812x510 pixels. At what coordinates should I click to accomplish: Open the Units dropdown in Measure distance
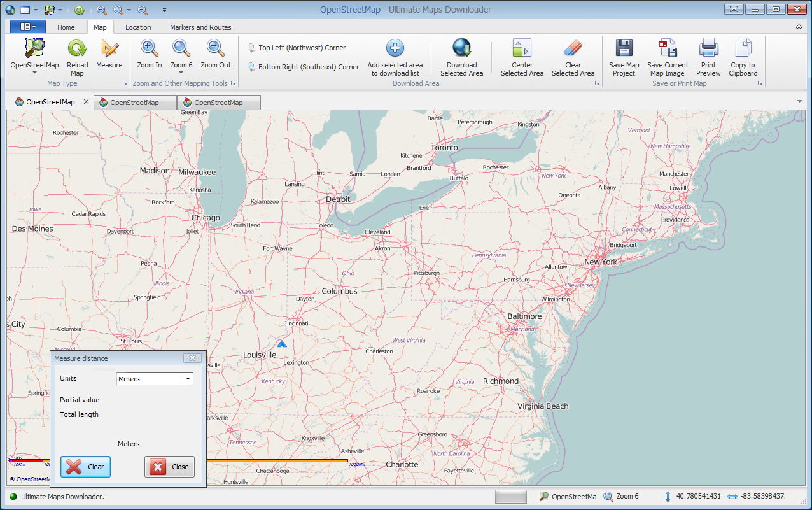click(x=188, y=379)
